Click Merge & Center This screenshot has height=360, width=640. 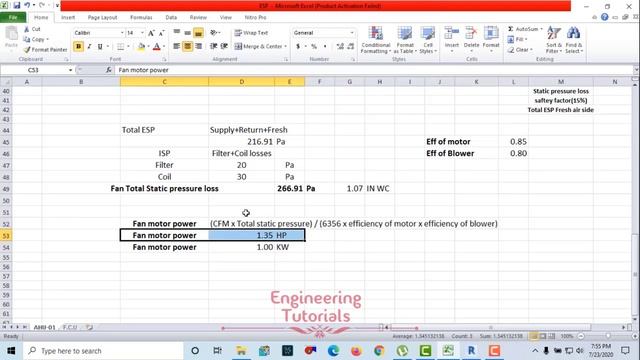(258, 47)
